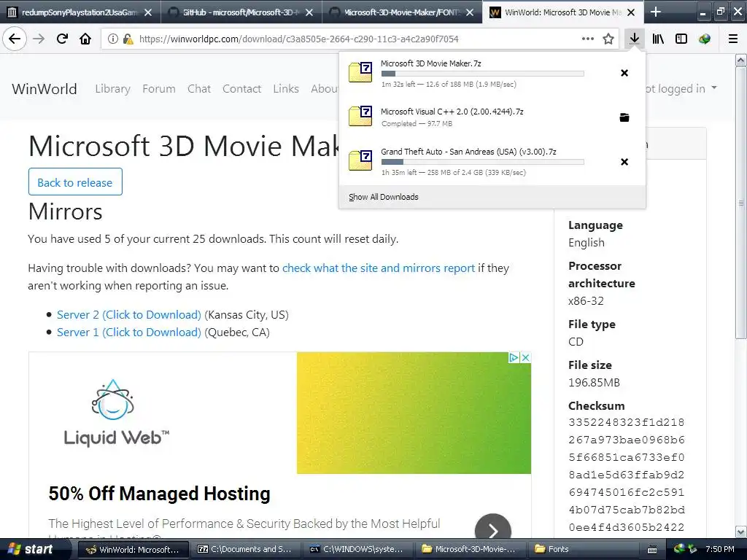Click the Microsoft 3D Movie Maker.7z file icon
This screenshot has width=747, height=560.
coord(360,72)
